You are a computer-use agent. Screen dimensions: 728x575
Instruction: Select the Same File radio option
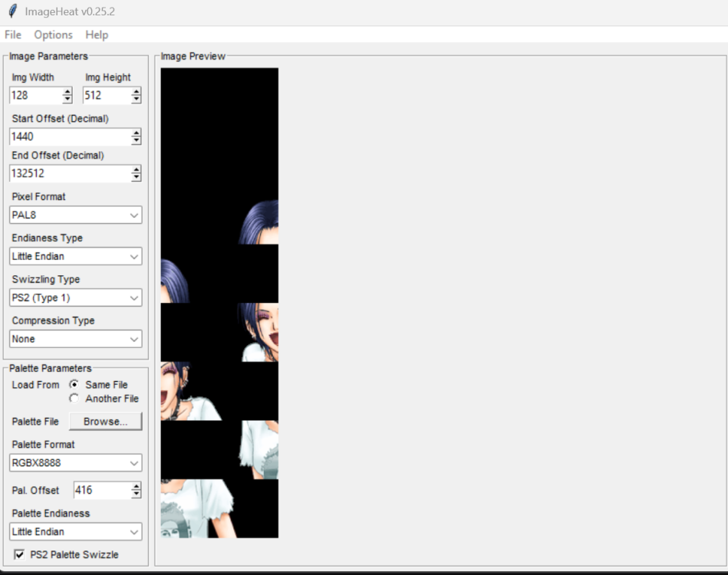click(74, 385)
